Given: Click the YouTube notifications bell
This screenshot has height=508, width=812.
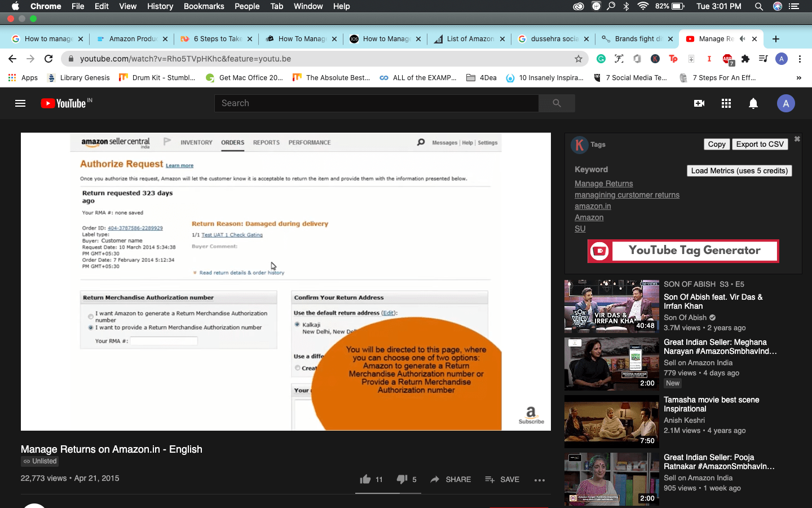Looking at the screenshot, I should click(753, 103).
